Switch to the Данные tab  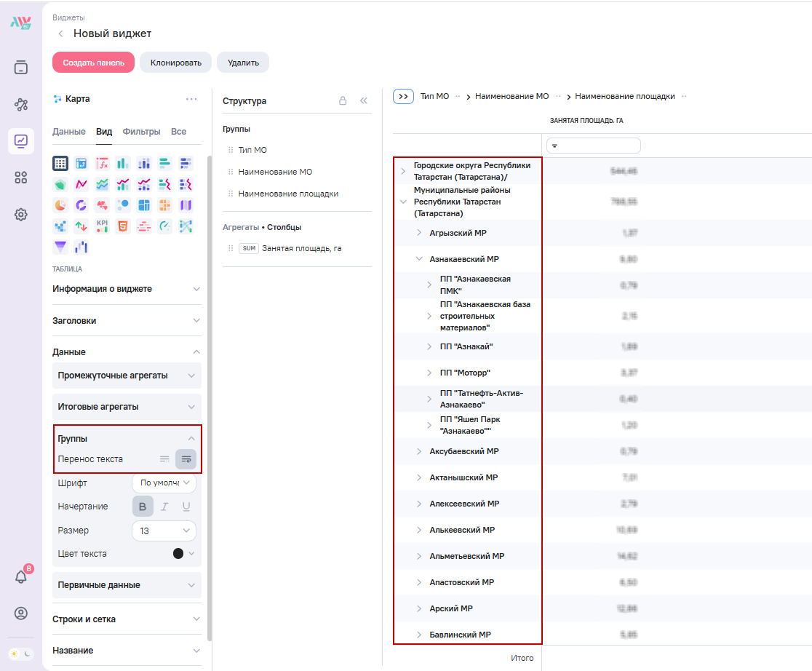[x=69, y=132]
